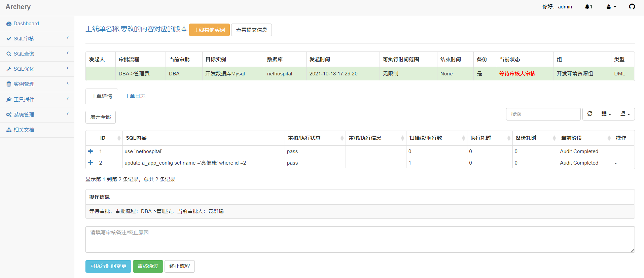Switch to the 工单日志 tab
Screen dimensions: 644x278
click(135, 96)
